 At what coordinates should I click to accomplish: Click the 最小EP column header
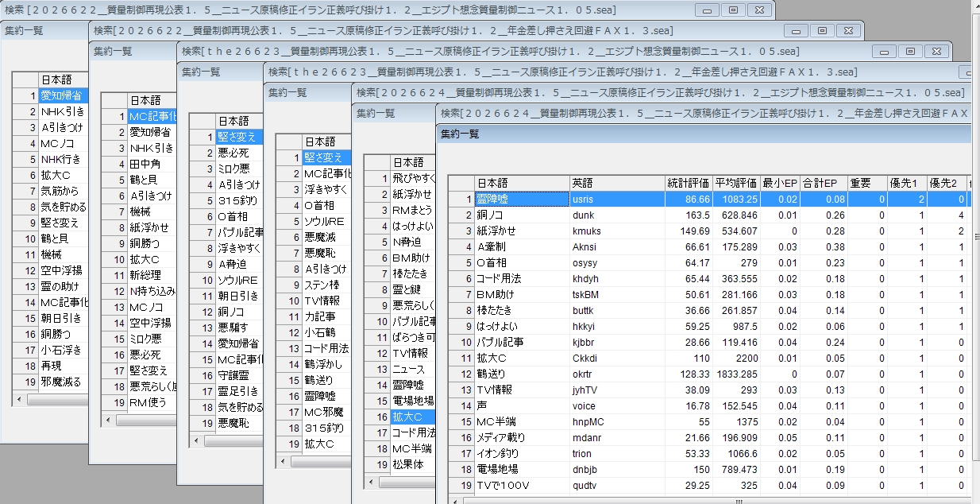[x=781, y=183]
